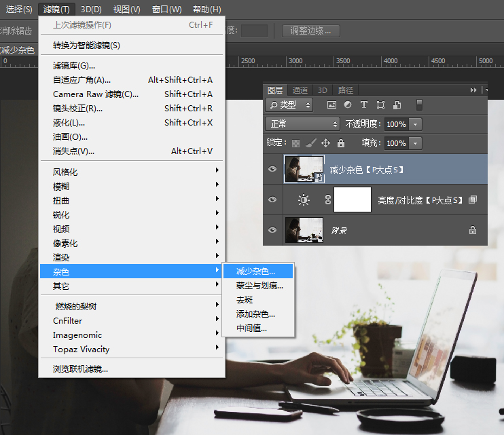Filter layers by shape icon
This screenshot has width=504, height=435.
pyautogui.click(x=380, y=105)
